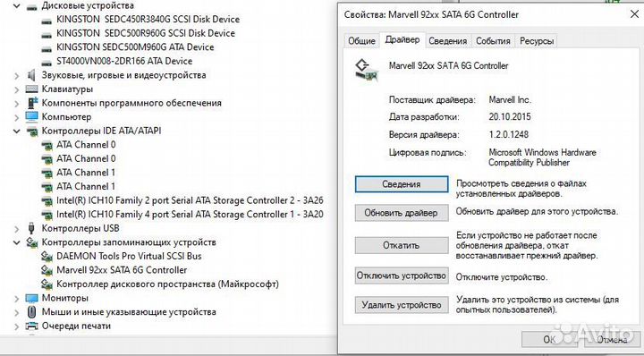Click driver provider value Marvell Inc.
Viewport: 644px width, 356px height.
(x=510, y=100)
